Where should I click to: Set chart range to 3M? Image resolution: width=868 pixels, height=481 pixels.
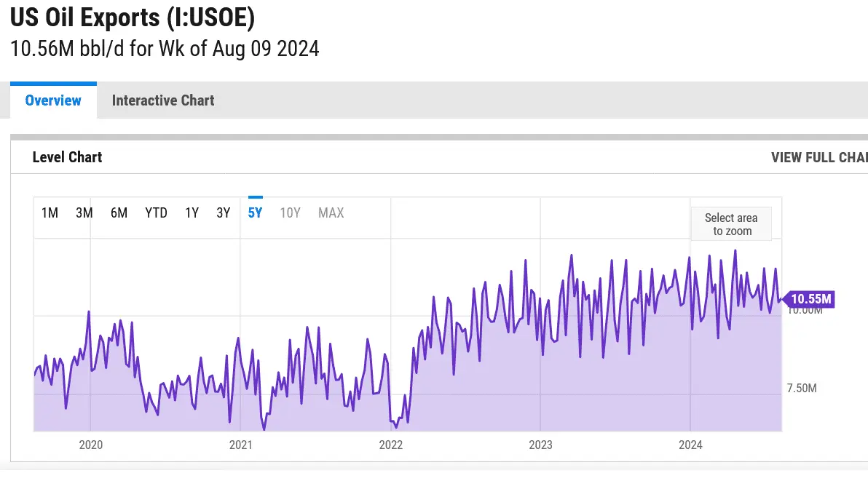point(84,213)
